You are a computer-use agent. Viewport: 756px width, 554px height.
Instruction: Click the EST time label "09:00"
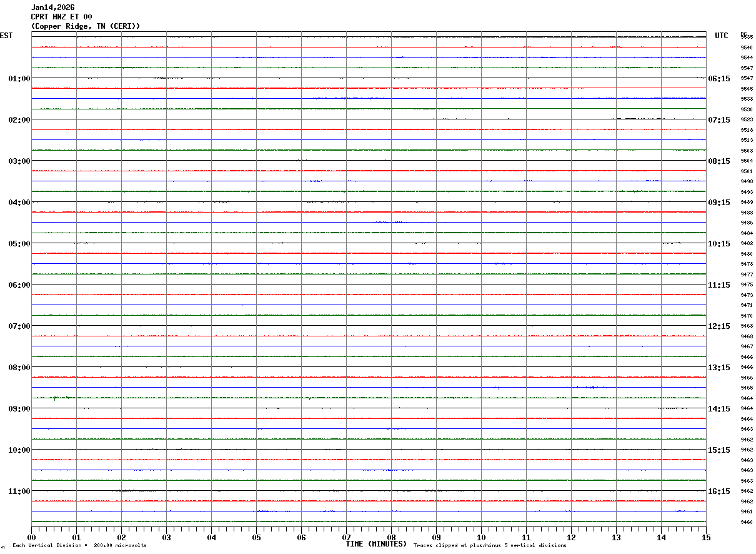(19, 409)
